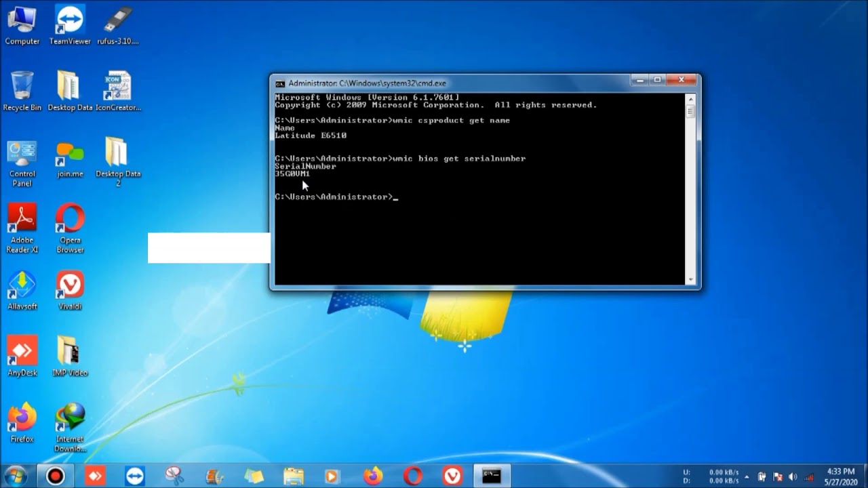
Task: Click the cmd scrollbar down arrow
Action: click(x=691, y=279)
